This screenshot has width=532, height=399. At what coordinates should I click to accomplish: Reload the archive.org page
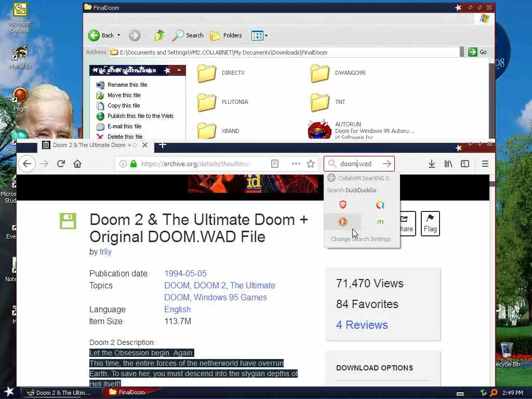(61, 164)
